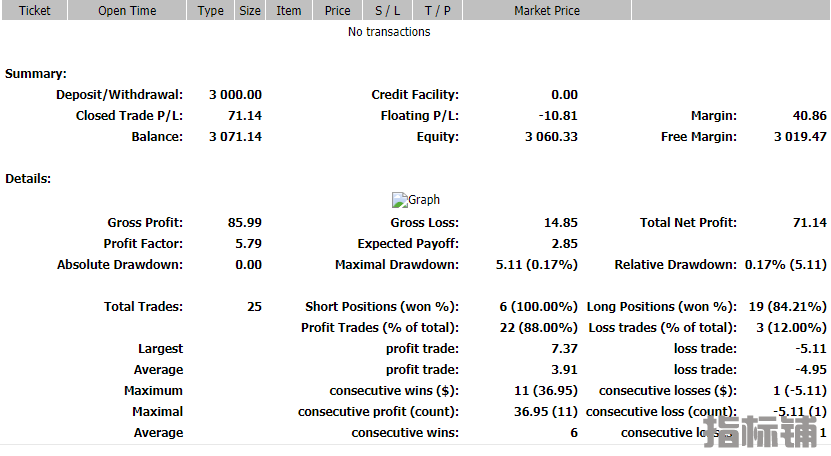Image resolution: width=831 pixels, height=456 pixels.
Task: Click the S / L column header
Action: (386, 11)
